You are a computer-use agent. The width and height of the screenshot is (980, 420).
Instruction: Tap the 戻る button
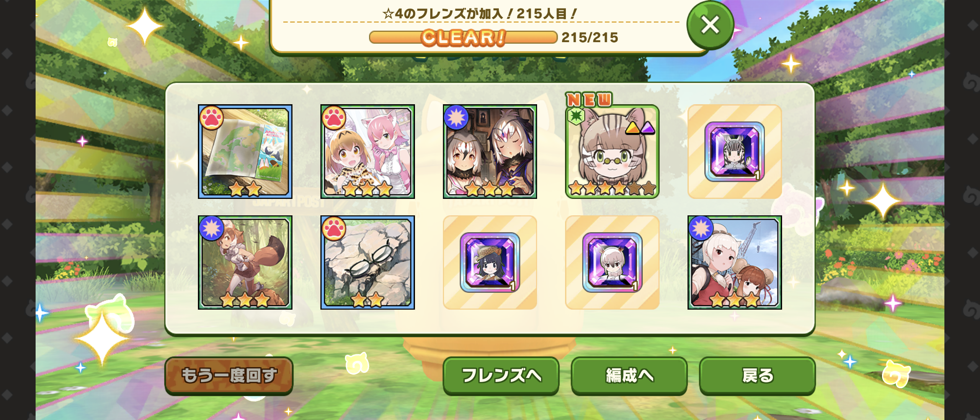click(x=757, y=375)
